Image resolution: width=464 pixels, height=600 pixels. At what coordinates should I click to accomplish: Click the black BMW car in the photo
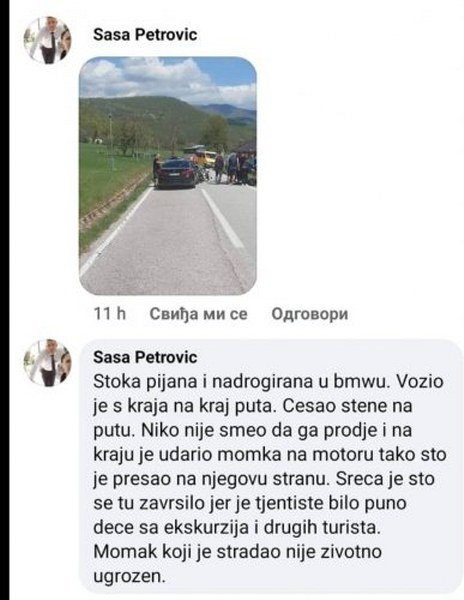(176, 174)
